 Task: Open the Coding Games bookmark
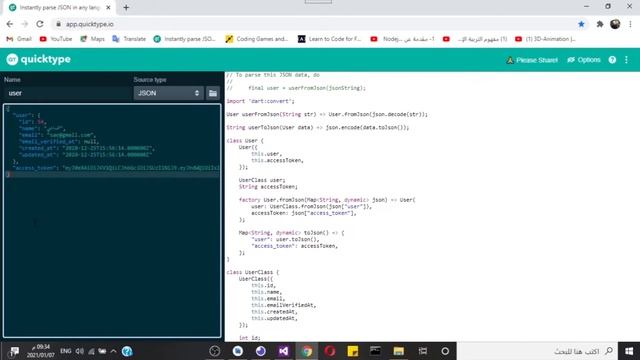(x=257, y=39)
